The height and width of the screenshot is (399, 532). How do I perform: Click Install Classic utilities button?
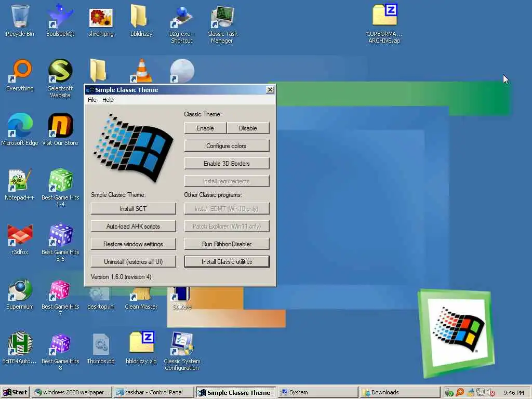(227, 262)
